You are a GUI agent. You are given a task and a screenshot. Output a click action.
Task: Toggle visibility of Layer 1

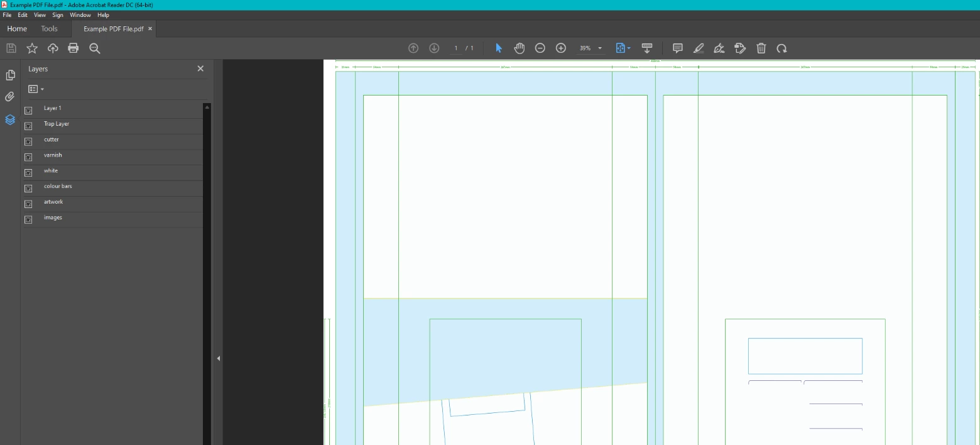28,110
